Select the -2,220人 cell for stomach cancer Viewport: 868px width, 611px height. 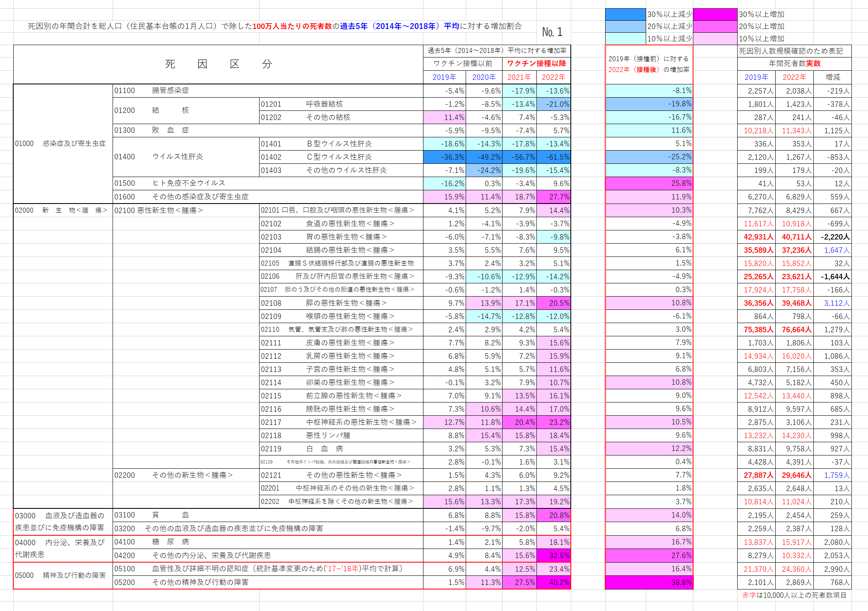click(x=832, y=237)
